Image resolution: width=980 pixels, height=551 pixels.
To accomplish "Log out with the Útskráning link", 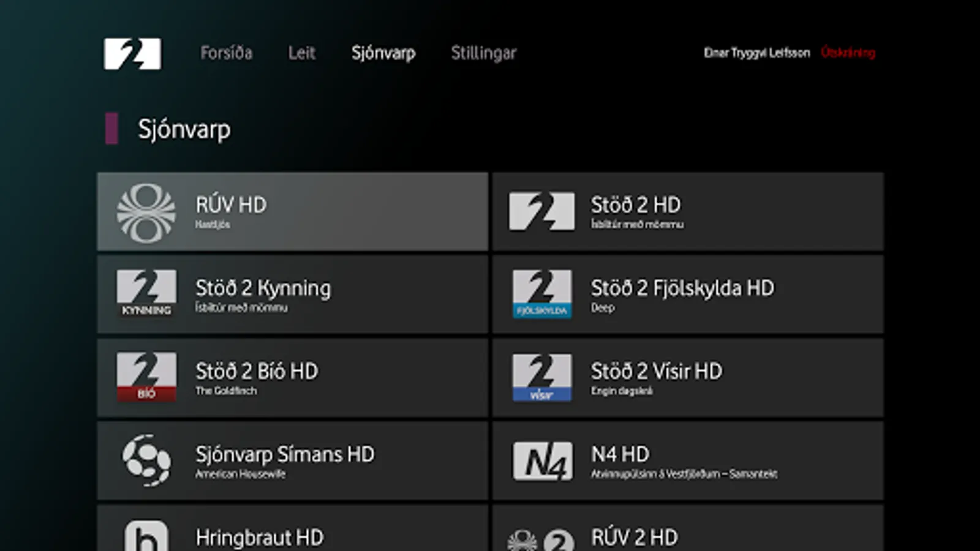I will point(848,53).
